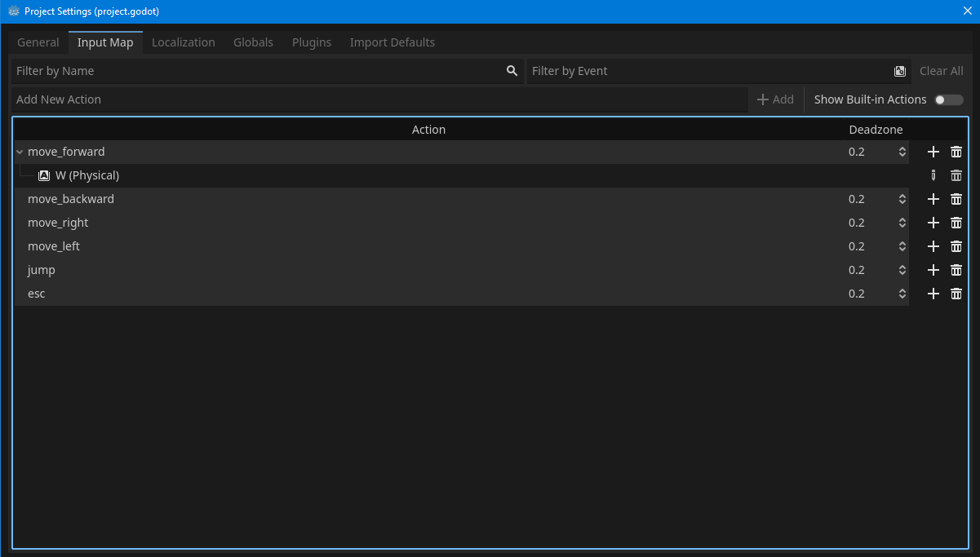
Task: Add event to move_forward action
Action: tap(933, 152)
